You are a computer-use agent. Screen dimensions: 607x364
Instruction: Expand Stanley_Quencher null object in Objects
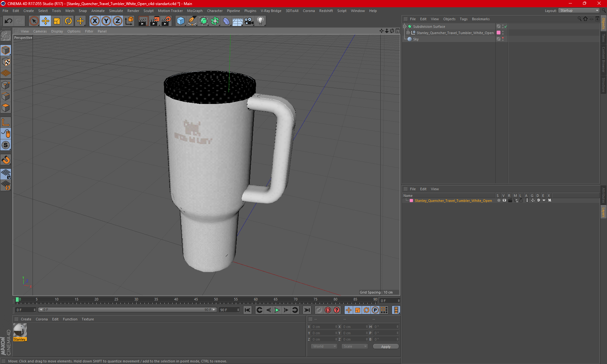point(408,33)
